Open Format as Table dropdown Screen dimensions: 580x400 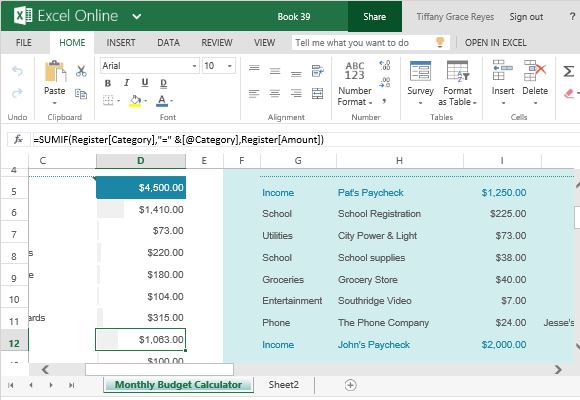[458, 83]
